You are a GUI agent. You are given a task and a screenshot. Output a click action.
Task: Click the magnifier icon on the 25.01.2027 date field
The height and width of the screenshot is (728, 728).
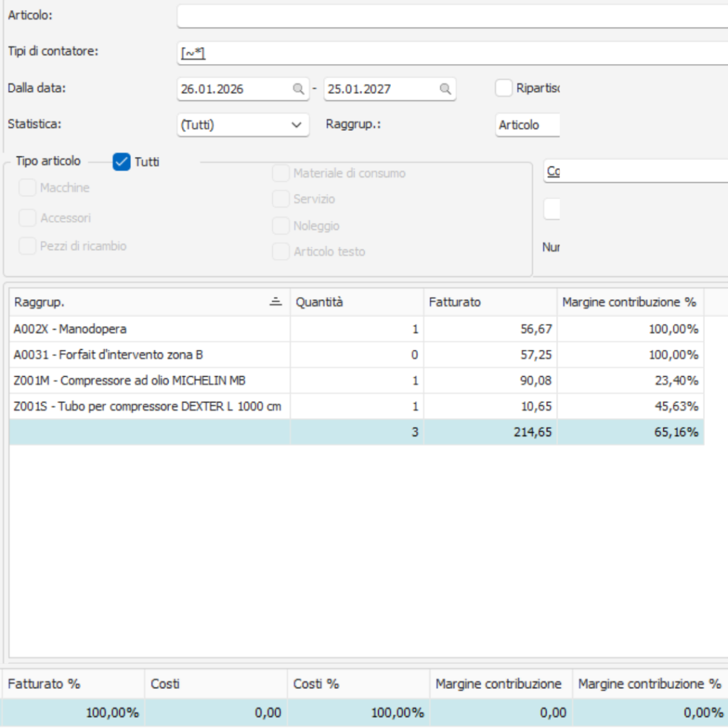[x=444, y=88]
